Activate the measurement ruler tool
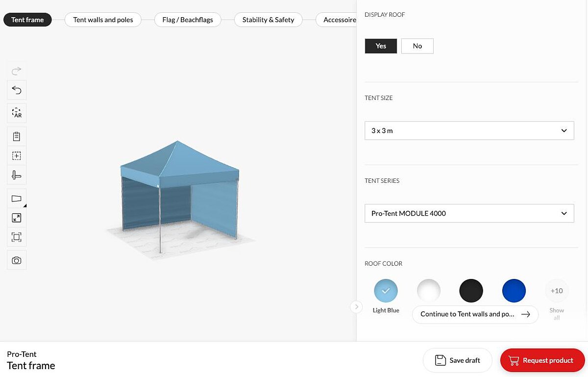 (17, 176)
